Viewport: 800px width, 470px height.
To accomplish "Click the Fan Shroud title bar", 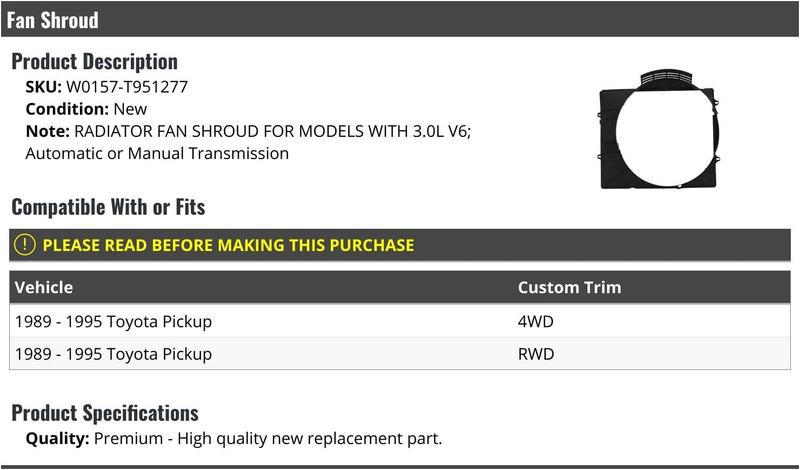I will pos(400,19).
